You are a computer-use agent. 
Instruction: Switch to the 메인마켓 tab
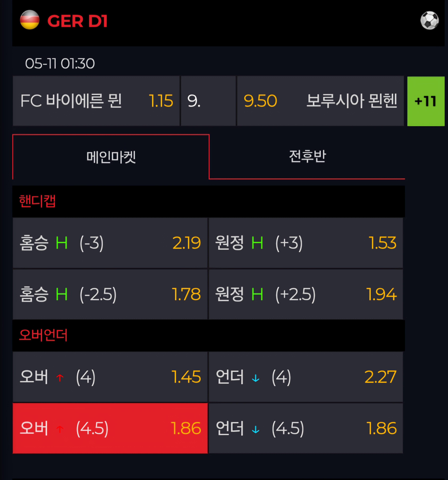point(111,157)
